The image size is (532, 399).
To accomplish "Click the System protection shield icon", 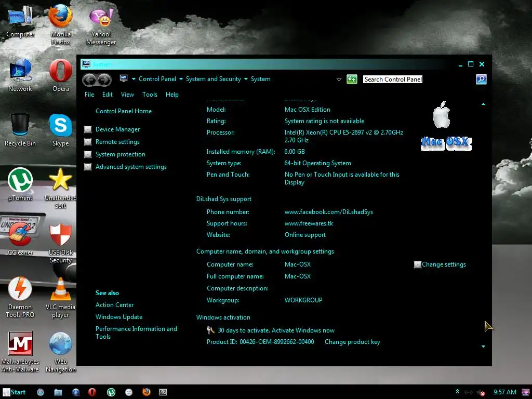I will [x=87, y=154].
